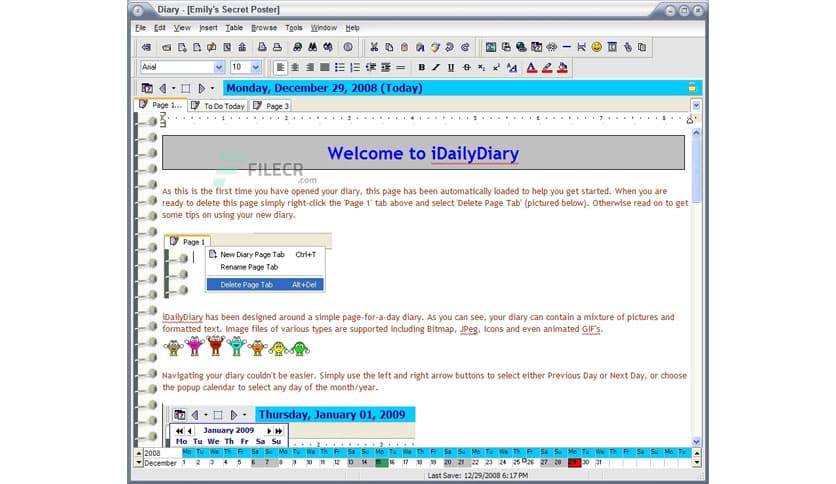The image size is (836, 484).
Task: Insert a bulleted list
Action: 340,68
